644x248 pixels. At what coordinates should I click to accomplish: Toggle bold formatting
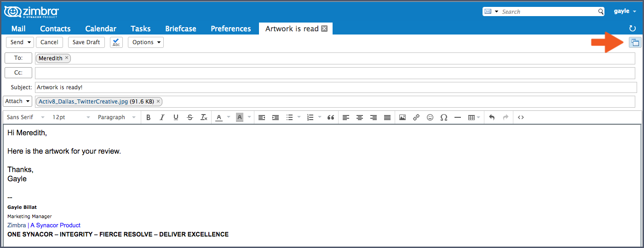coord(148,117)
